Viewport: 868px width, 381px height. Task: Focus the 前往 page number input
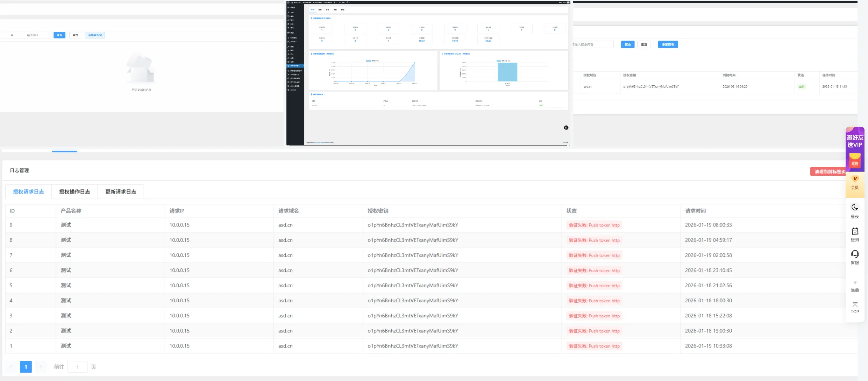(x=77, y=367)
